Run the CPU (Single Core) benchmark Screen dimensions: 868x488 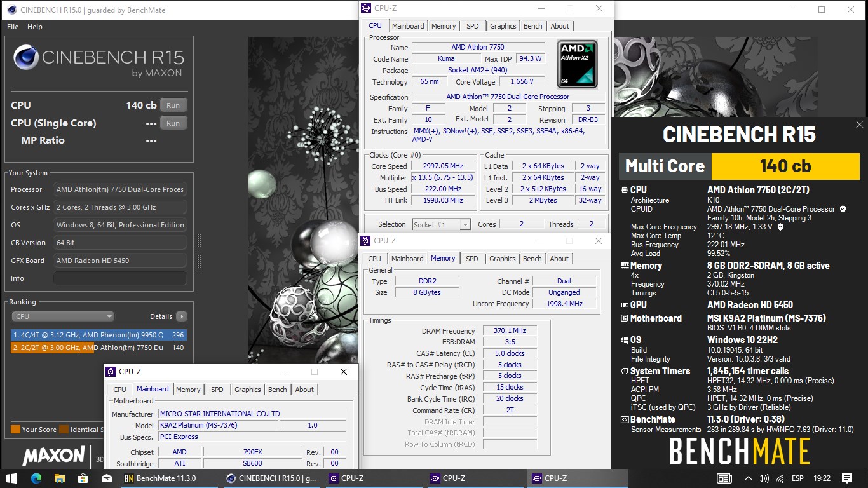point(173,123)
